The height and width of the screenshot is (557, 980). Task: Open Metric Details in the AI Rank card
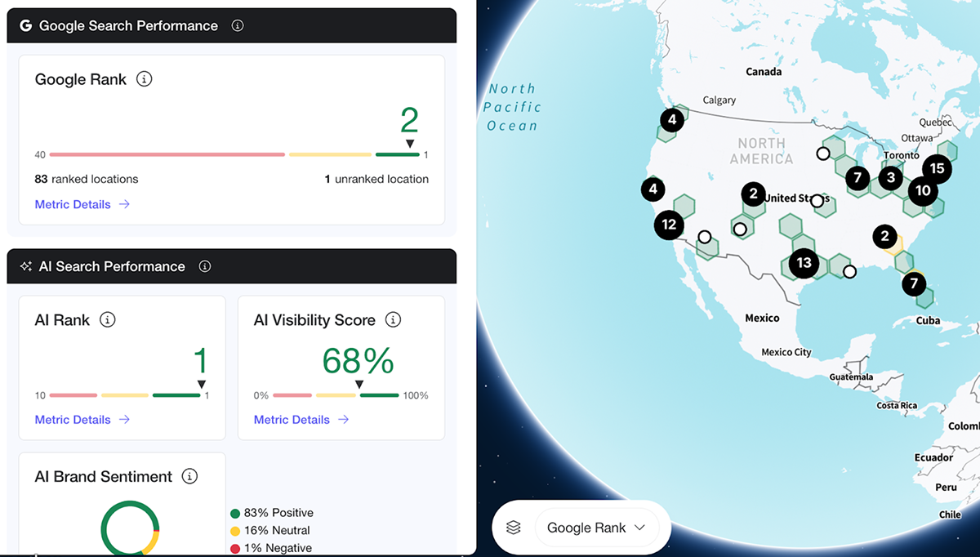pos(82,419)
